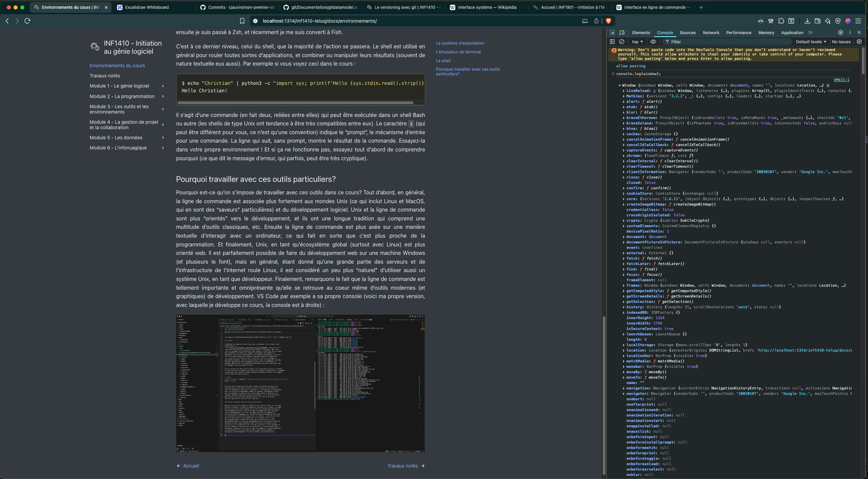Image resolution: width=868 pixels, height=479 pixels.
Task: Toggle the device toolbar icon in DevTools
Action: [622, 32]
